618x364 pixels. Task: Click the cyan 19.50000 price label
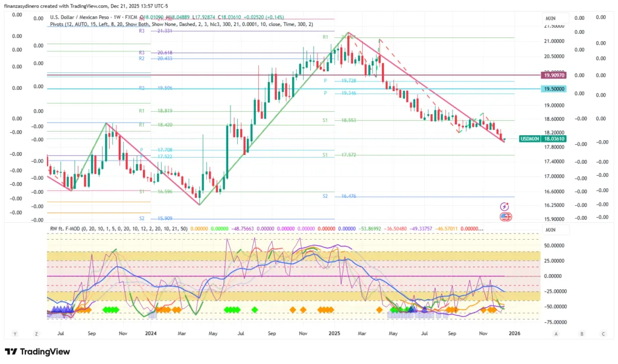[554, 89]
